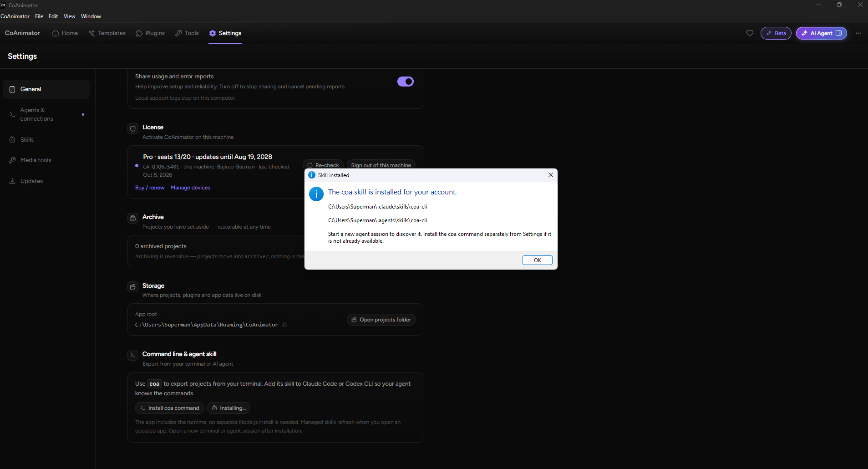868x469 pixels.
Task: Click Install coa command button
Action: 169,408
